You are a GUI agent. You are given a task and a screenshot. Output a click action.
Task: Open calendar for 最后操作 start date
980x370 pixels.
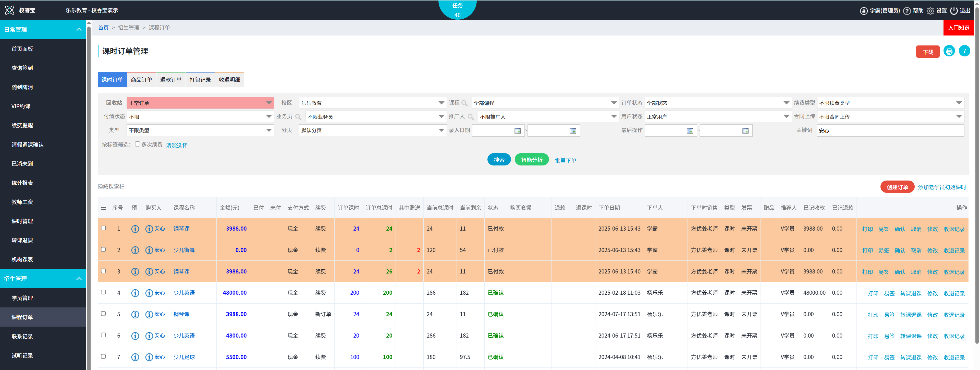coord(690,130)
